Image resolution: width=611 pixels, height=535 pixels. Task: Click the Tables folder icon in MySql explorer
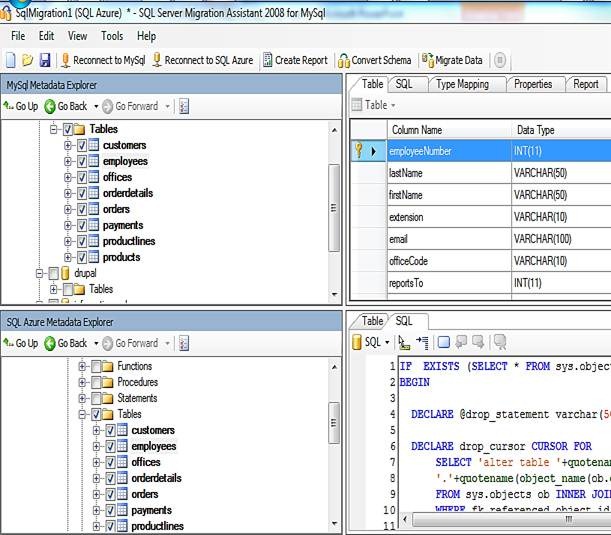tap(79, 129)
